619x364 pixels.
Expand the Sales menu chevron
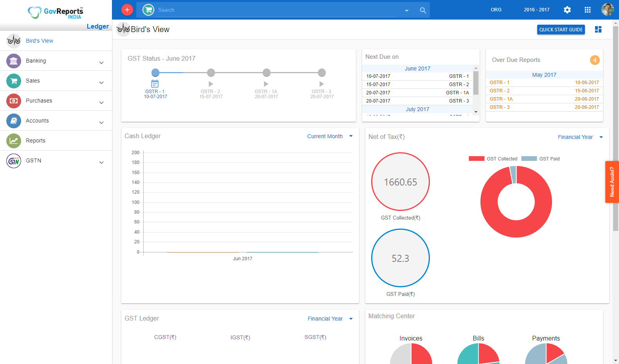click(x=101, y=83)
